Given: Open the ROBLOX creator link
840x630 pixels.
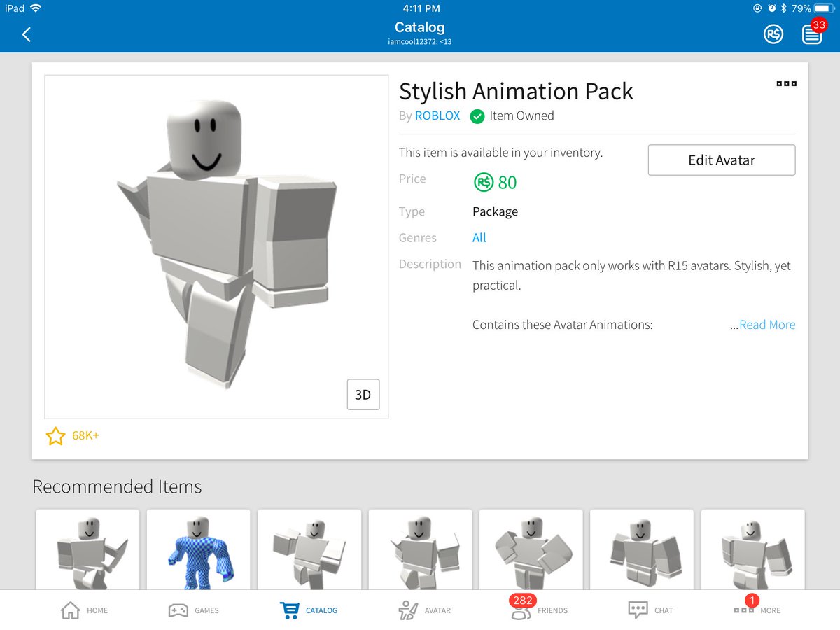Looking at the screenshot, I should pyautogui.click(x=437, y=116).
